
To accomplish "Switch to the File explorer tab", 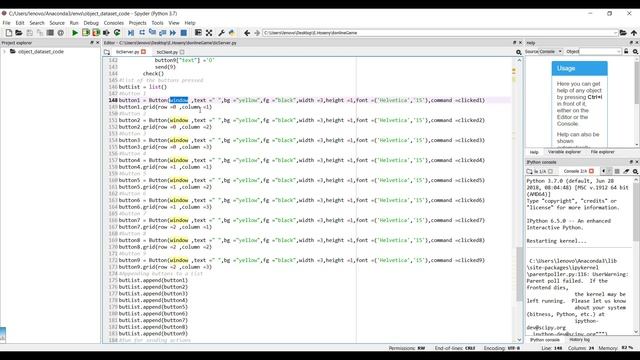I will [x=602, y=152].
